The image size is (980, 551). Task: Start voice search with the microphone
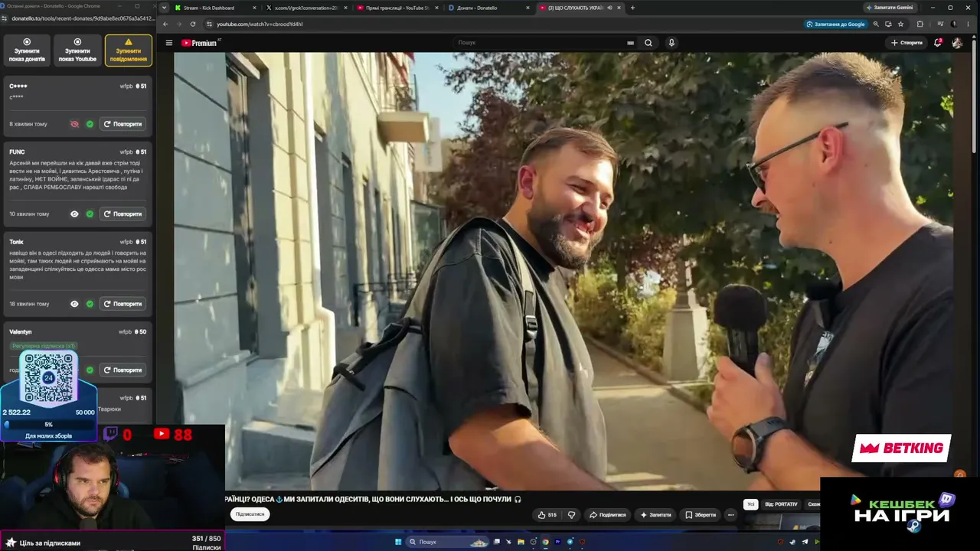pyautogui.click(x=671, y=43)
